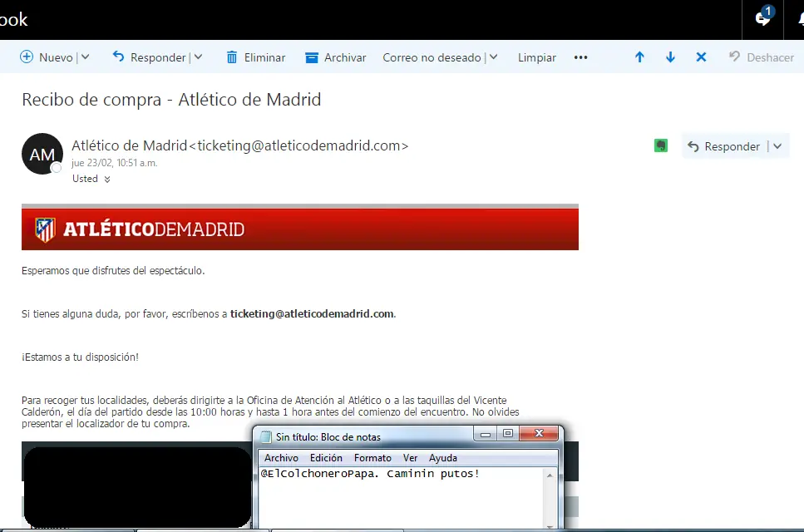Click the ticketing@atleticodemadrid.com link in body
804x532 pixels.
click(x=312, y=313)
